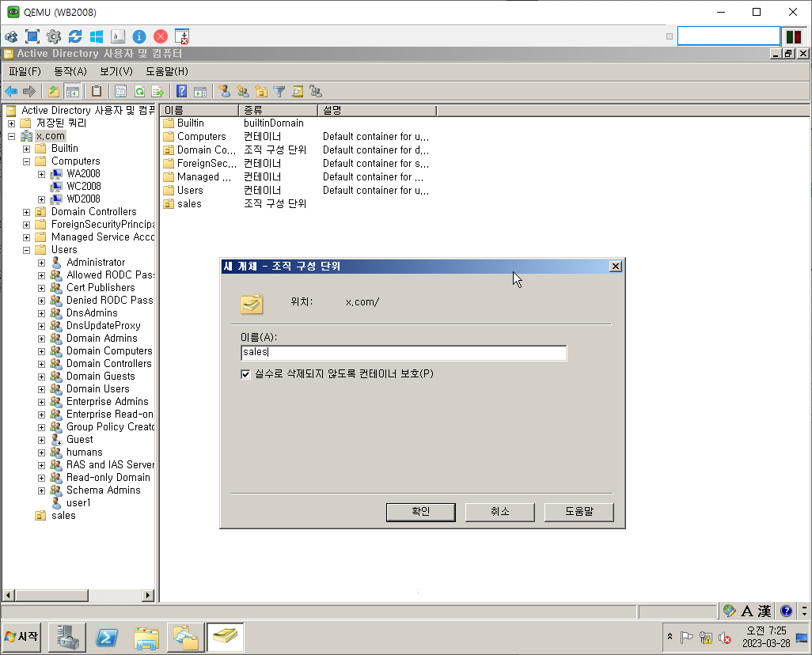Viewport: 812px width, 655px height.
Task: Open the 시작 Start button
Action: pyautogui.click(x=21, y=636)
